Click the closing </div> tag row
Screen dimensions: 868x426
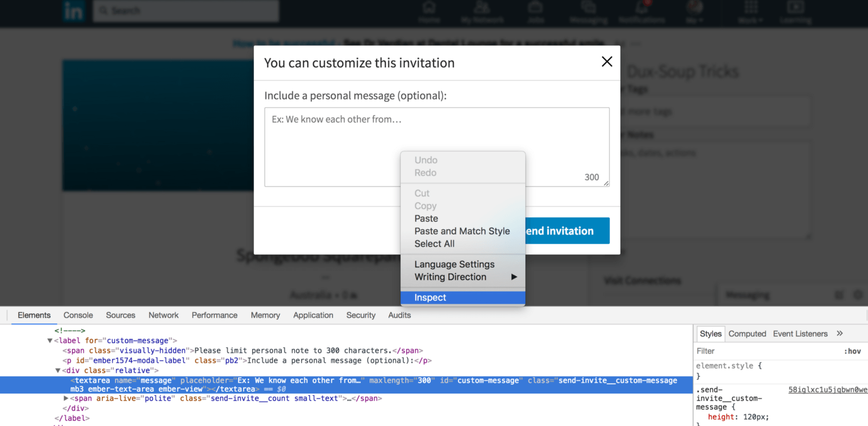[75, 408]
